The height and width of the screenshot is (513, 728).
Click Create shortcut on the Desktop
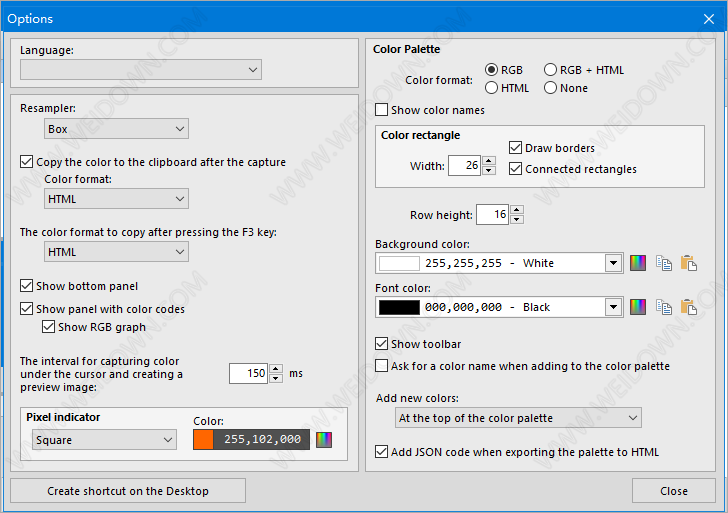coord(128,491)
